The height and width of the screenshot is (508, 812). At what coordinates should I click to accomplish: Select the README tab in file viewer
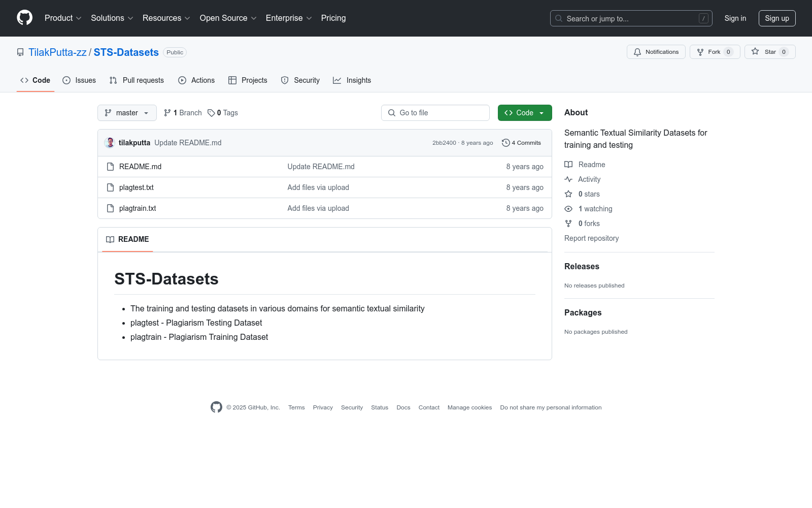[x=127, y=239]
